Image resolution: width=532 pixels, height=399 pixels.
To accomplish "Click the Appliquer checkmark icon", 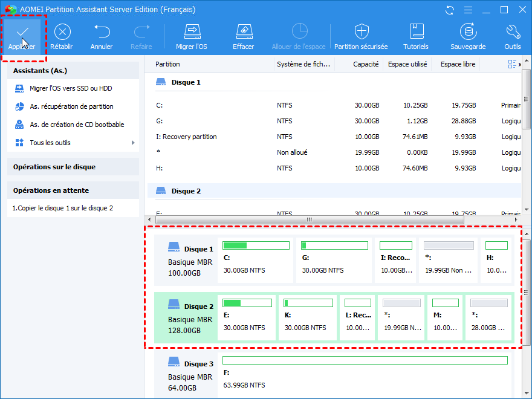I will coord(22,32).
